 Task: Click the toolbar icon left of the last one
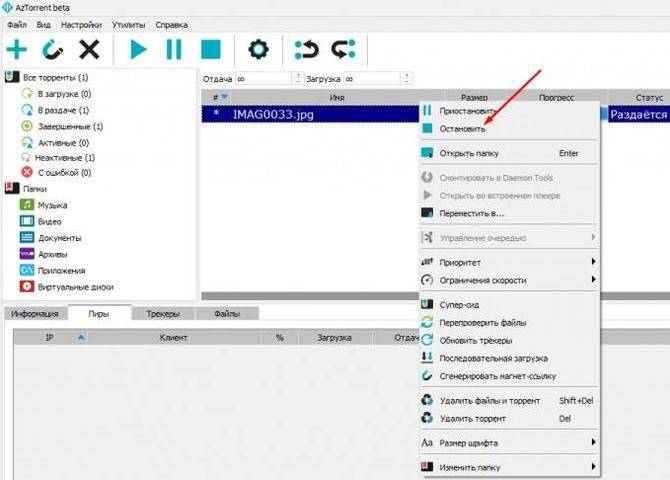pyautogui.click(x=306, y=49)
